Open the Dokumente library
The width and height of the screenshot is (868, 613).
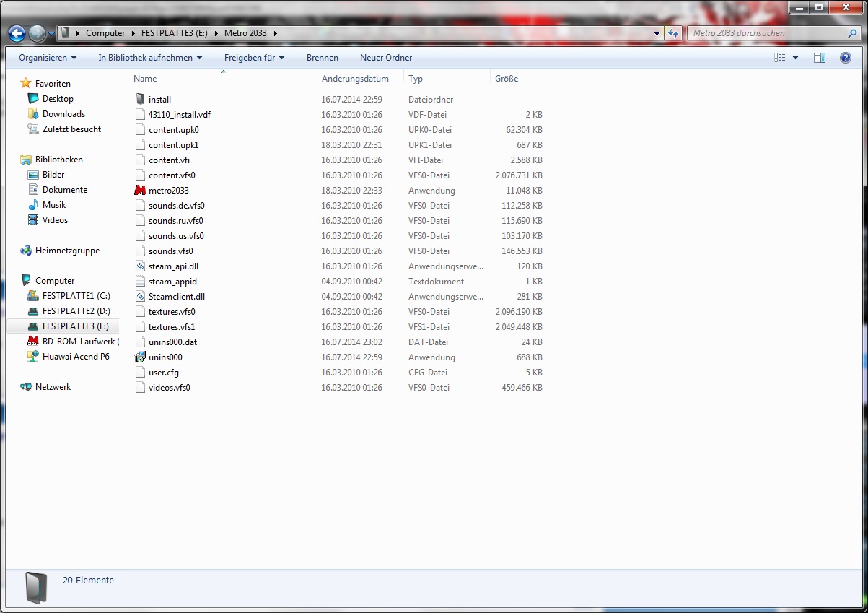click(65, 190)
